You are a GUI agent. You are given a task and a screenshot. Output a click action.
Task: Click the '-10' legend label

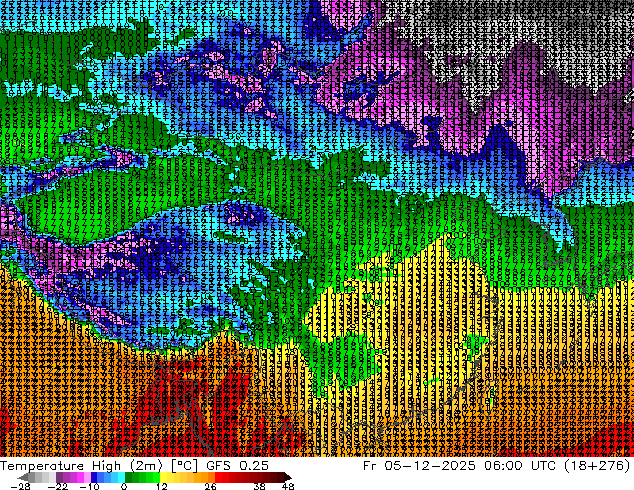[89, 486]
